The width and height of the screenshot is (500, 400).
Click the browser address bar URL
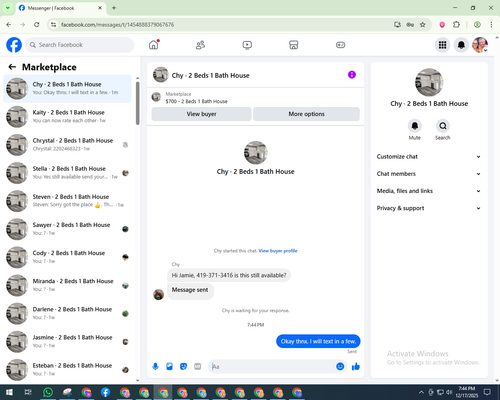tap(117, 25)
